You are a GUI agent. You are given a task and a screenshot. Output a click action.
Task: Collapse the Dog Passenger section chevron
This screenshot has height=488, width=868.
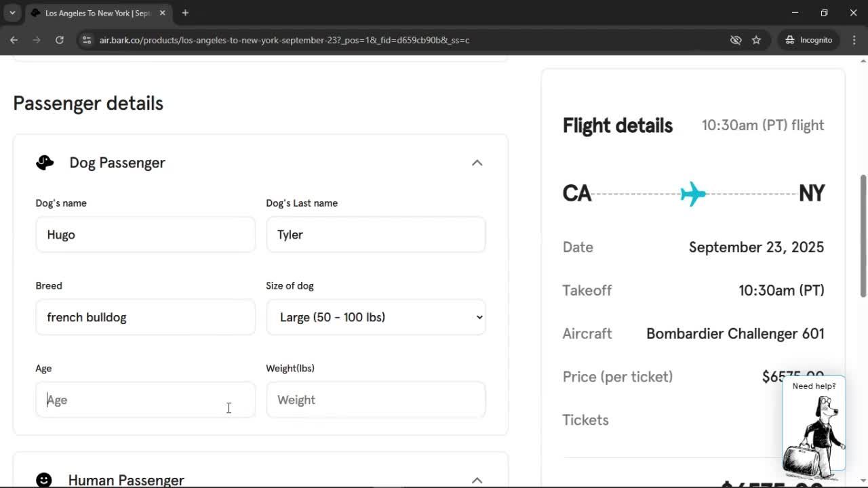click(477, 163)
